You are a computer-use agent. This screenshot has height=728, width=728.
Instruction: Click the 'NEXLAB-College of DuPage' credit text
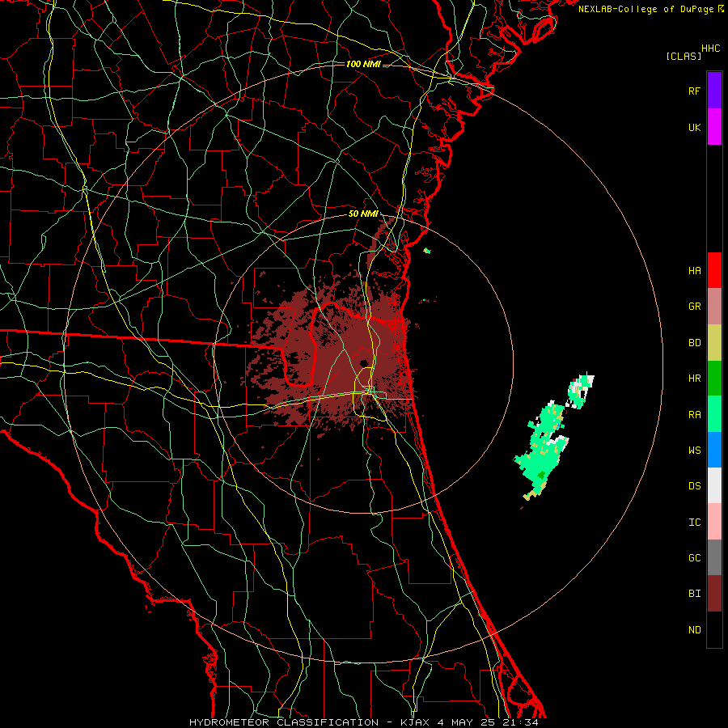(x=645, y=9)
